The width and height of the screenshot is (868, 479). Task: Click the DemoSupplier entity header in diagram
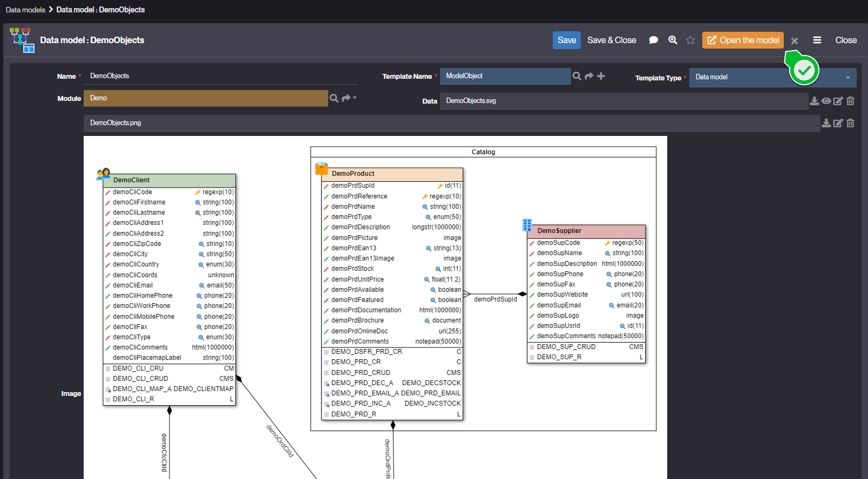[x=586, y=231]
